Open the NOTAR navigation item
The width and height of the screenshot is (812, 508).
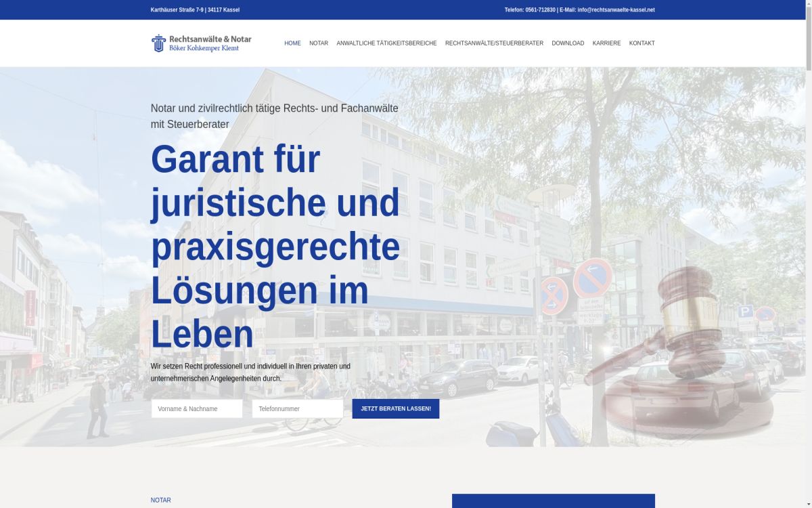(x=319, y=43)
